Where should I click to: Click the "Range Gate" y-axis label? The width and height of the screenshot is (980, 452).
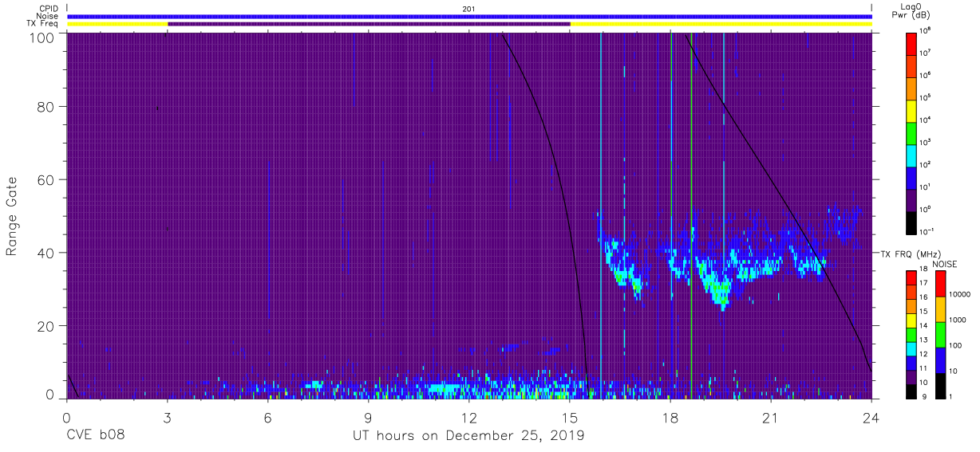pyautogui.click(x=12, y=217)
